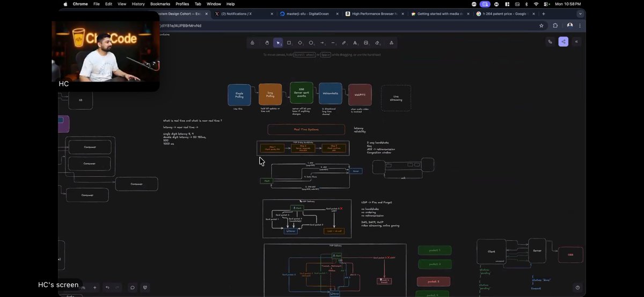Select the Real Time Systems box

[x=306, y=129]
